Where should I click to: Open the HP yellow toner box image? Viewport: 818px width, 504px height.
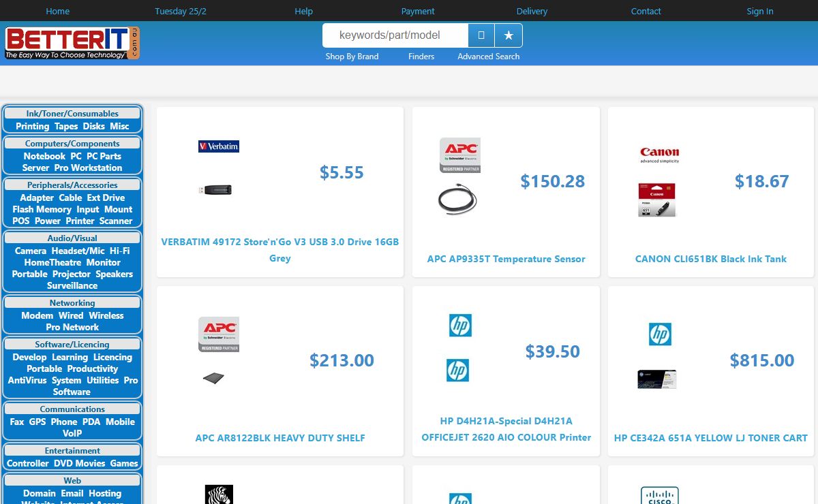point(657,379)
